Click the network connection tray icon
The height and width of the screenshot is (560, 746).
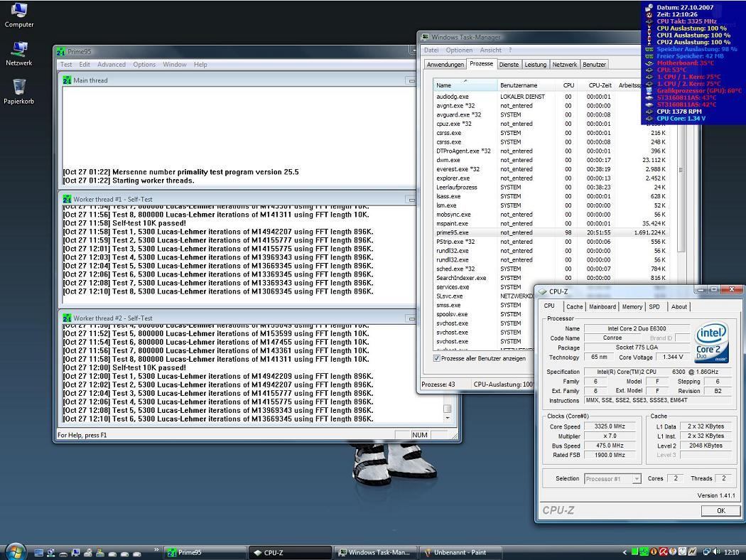pyautogui.click(x=706, y=552)
